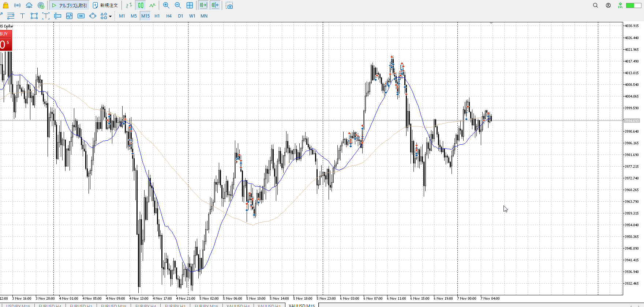Toggle chart auto-scroll to latest bar
This screenshot has height=307, width=644.
coord(203,5)
